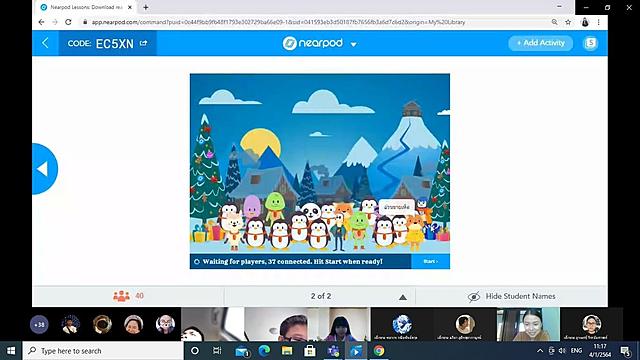Show hidden tray icons chevron
This screenshot has width=640, height=360.
pyautogui.click(x=540, y=351)
